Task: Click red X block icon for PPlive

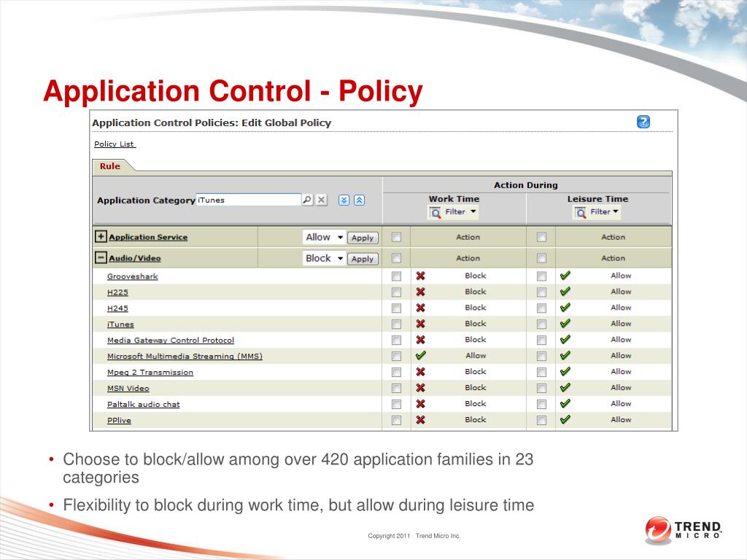Action: point(420,419)
